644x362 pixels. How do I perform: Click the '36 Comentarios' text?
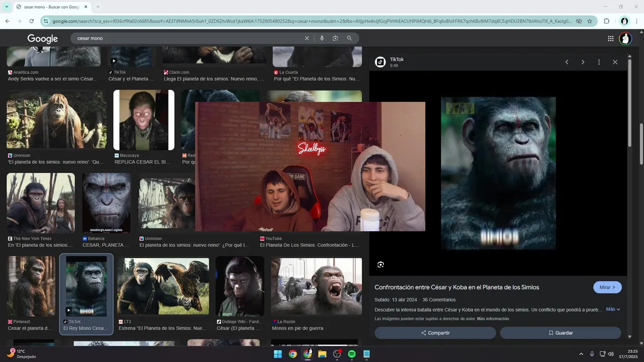[439, 300]
